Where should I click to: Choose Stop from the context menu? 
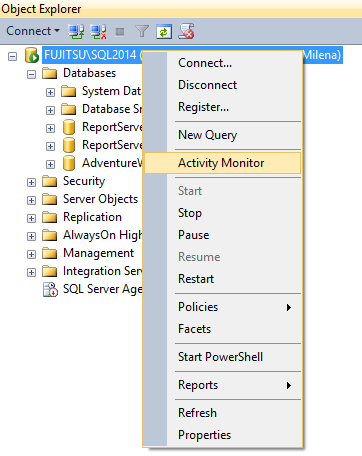pyautogui.click(x=223, y=213)
